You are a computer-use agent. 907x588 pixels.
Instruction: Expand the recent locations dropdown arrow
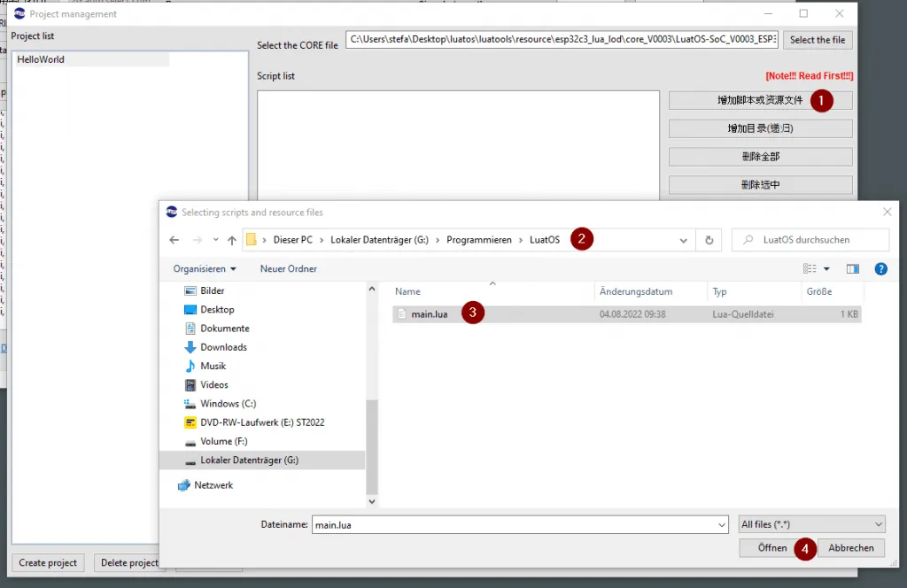(x=215, y=240)
